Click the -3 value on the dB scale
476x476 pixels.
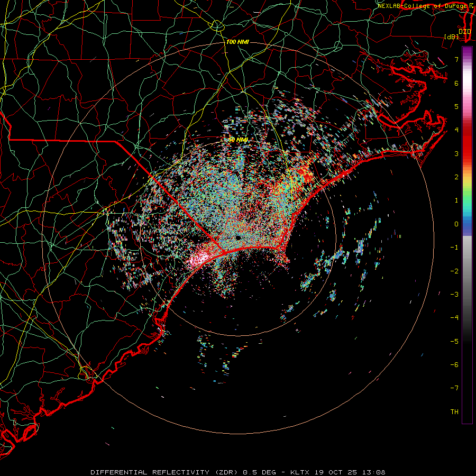point(454,295)
